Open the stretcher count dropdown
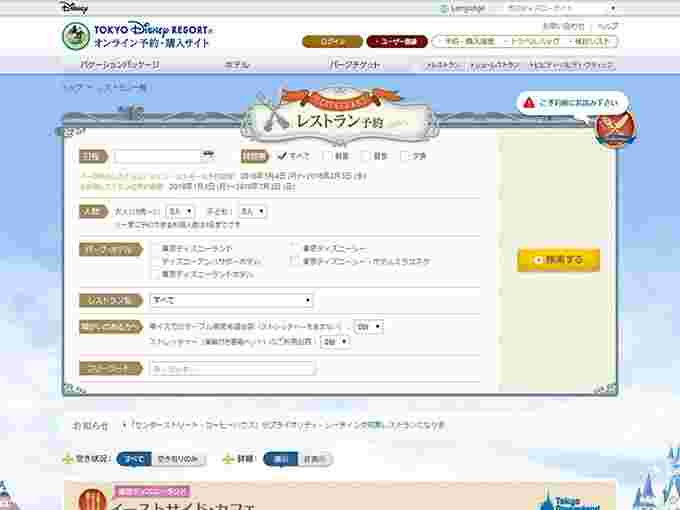The image size is (680, 510). [x=335, y=342]
